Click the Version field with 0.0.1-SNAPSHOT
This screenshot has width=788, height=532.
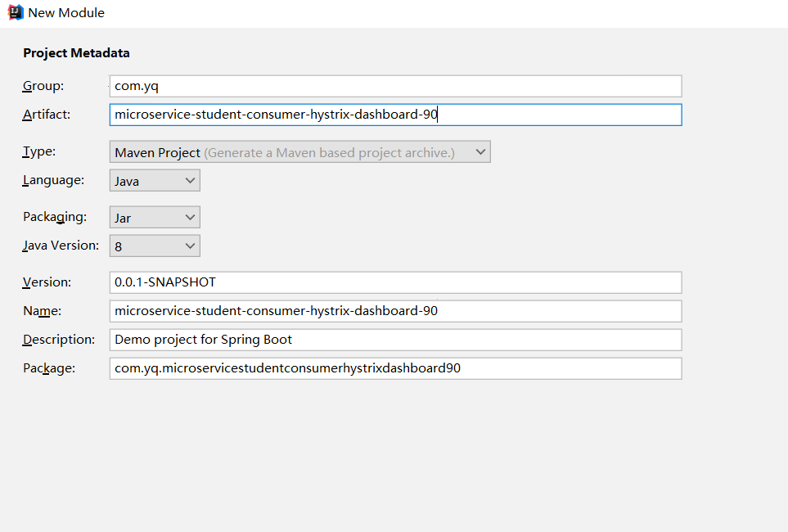(395, 282)
